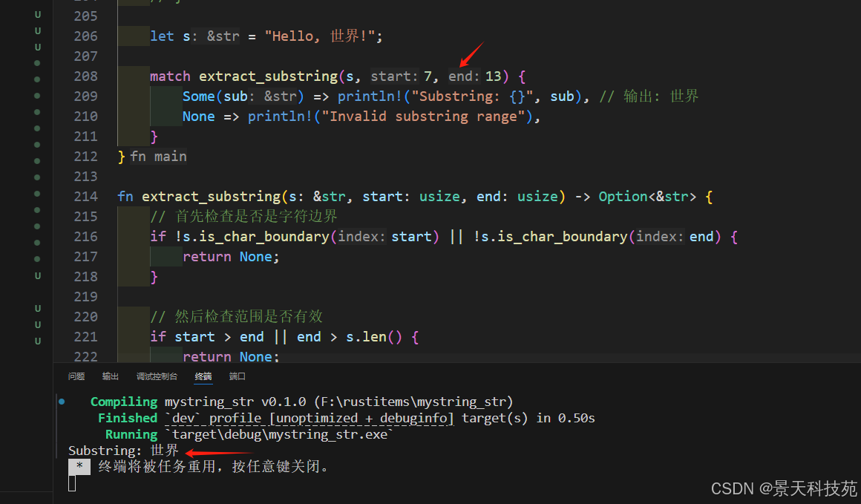The width and height of the screenshot is (861, 504).
Task: Click the "let" keyword on line 206
Action: click(x=162, y=36)
